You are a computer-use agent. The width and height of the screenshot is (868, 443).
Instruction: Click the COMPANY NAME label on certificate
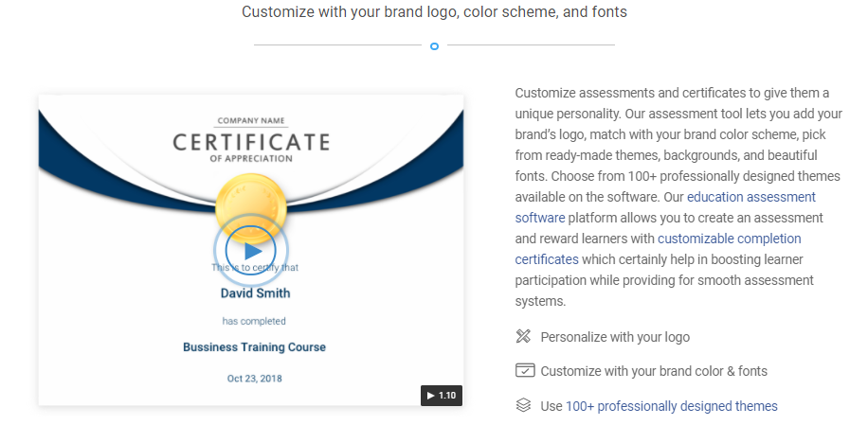[x=251, y=121]
